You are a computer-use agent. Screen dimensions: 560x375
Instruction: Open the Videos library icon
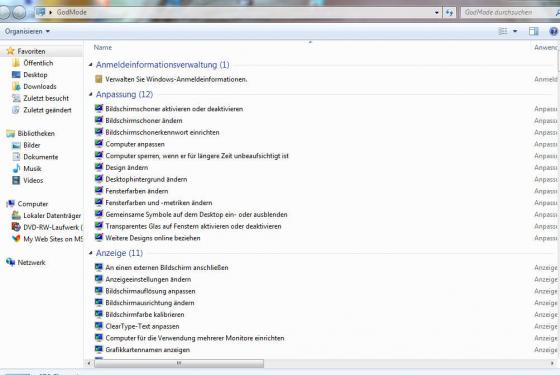click(x=16, y=180)
